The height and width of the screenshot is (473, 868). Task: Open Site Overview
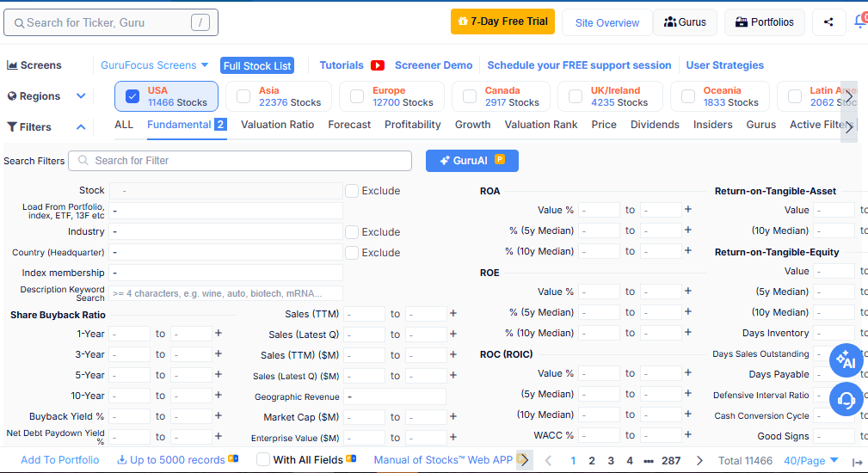pyautogui.click(x=607, y=22)
